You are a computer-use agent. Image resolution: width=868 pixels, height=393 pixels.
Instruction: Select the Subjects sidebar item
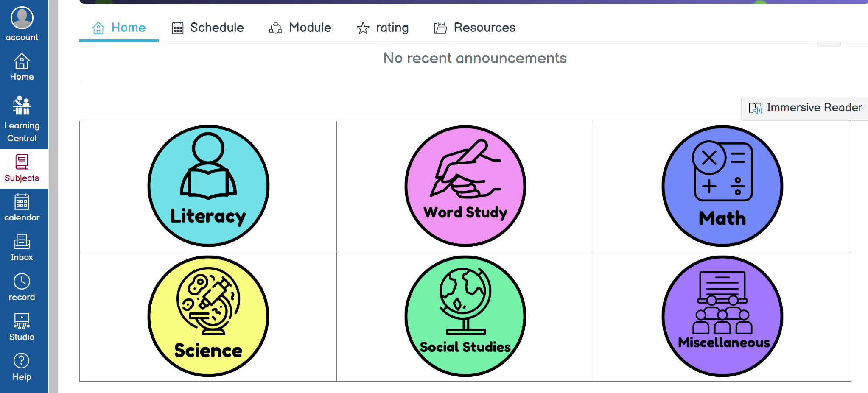(22, 169)
